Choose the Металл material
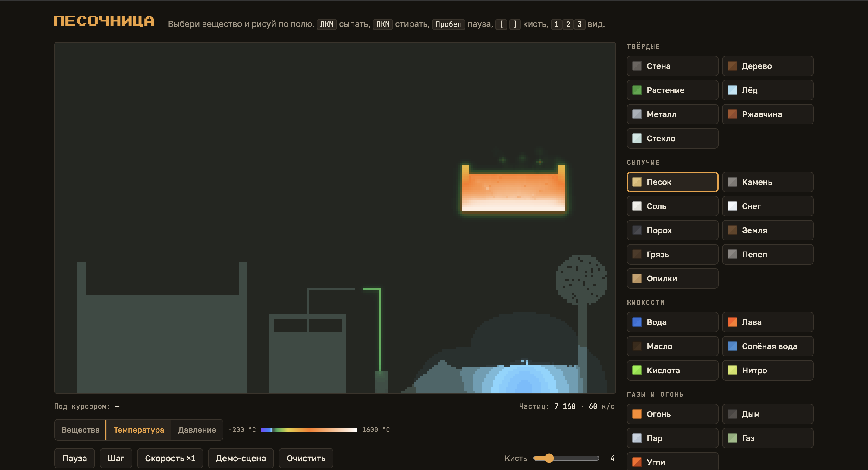Image resolution: width=868 pixels, height=470 pixels. pyautogui.click(x=672, y=114)
